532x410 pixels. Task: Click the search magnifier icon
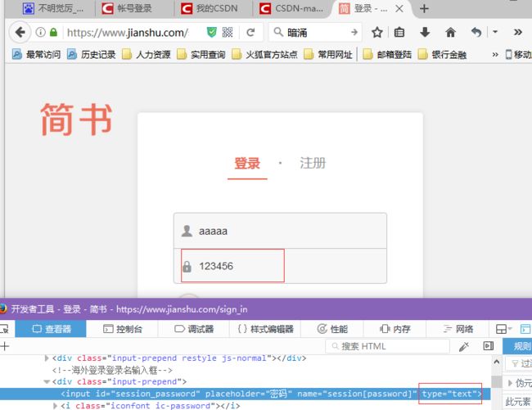point(278,32)
